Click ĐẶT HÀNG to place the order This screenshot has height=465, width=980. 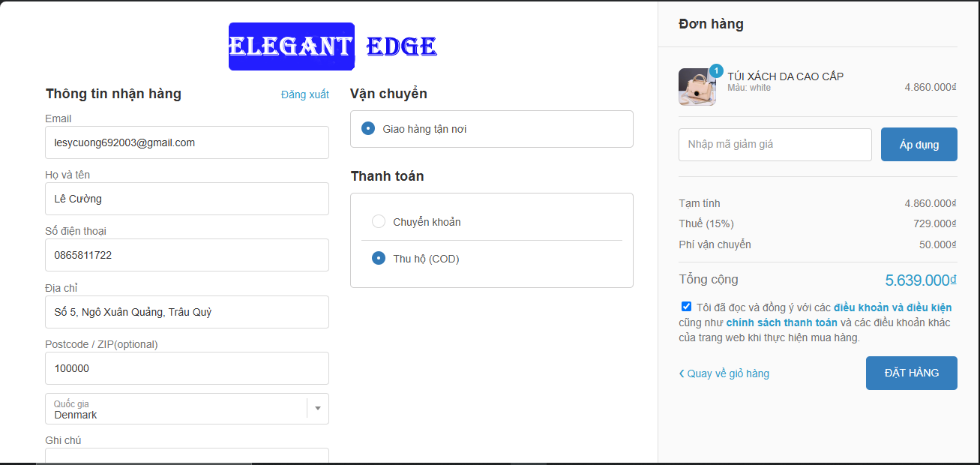(912, 373)
